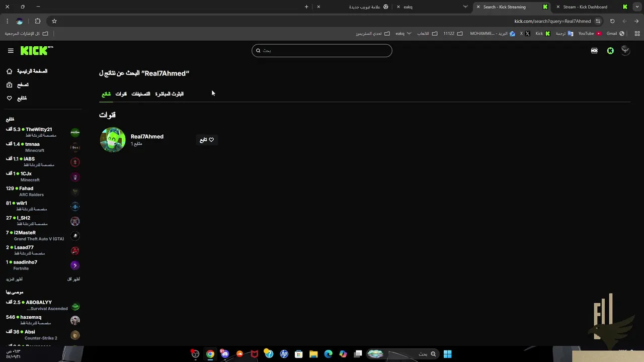The height and width of the screenshot is (362, 644).
Task: Click أظهر المزيد to show more channels
Action: [x=14, y=279]
